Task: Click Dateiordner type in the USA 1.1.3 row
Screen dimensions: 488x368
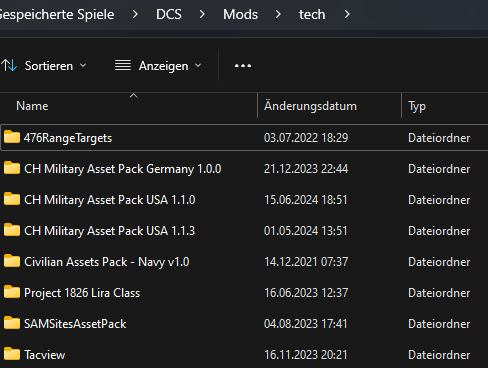Action: click(439, 231)
